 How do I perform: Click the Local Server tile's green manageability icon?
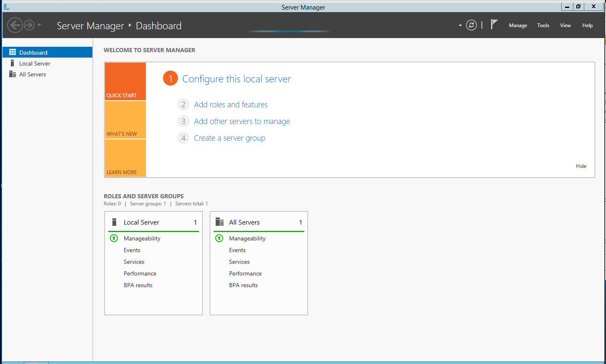tap(114, 238)
